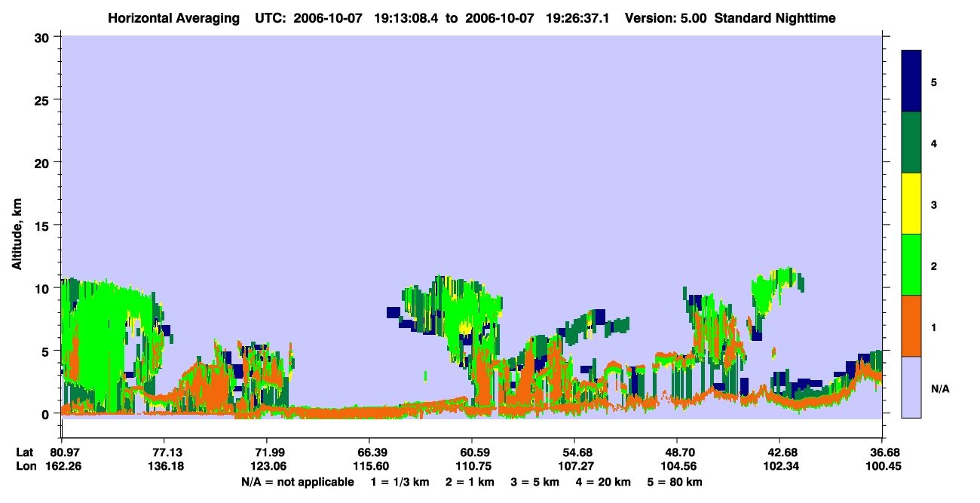Image resolution: width=980 pixels, height=503 pixels.
Task: Click the y-axis tick label 25
Action: point(44,100)
